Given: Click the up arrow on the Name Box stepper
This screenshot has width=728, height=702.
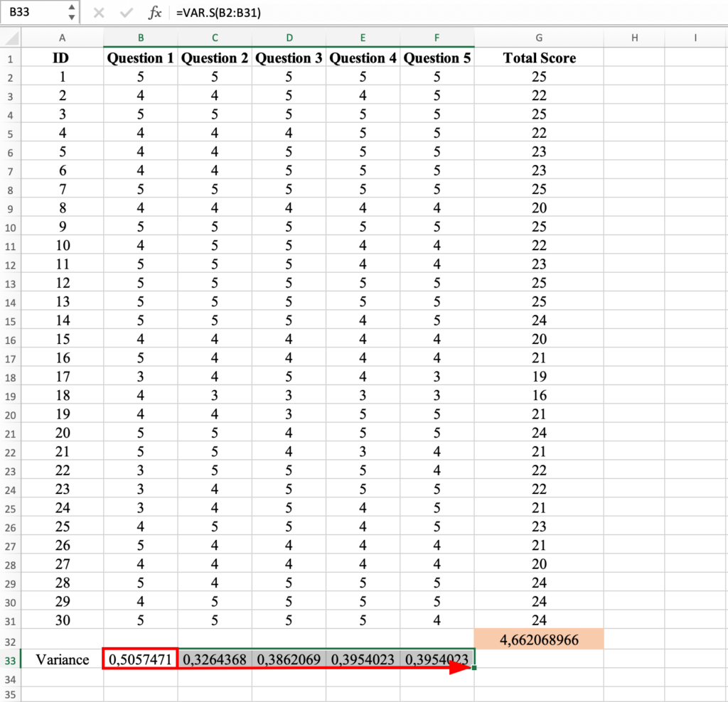Looking at the screenshot, I should coord(71,8).
